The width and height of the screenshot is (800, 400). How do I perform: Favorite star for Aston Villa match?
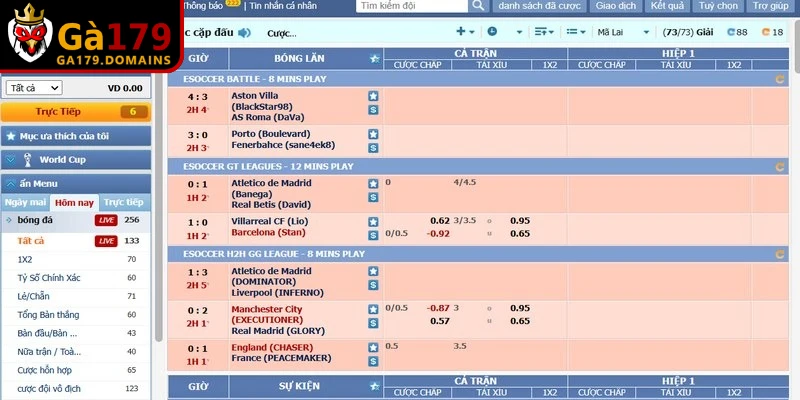(x=373, y=96)
